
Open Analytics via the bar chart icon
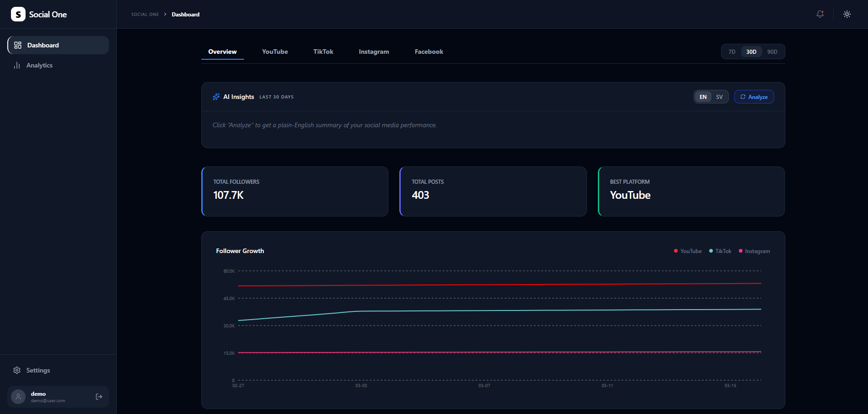pyautogui.click(x=17, y=65)
